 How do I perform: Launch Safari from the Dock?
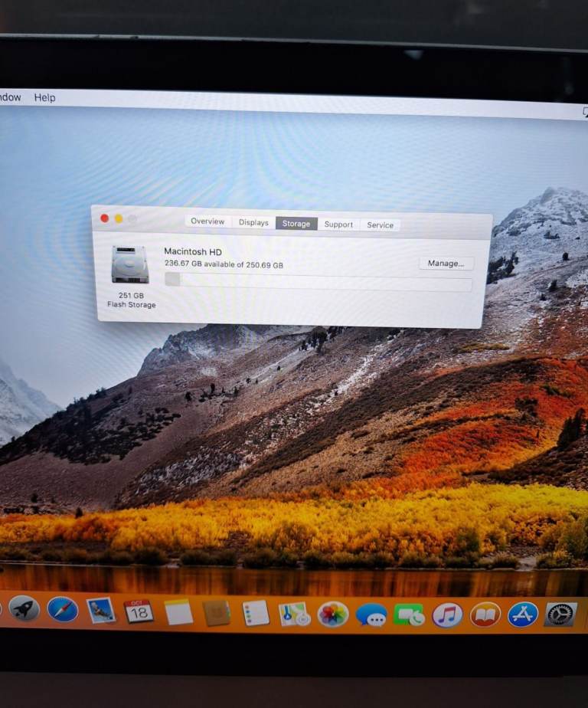(x=63, y=610)
